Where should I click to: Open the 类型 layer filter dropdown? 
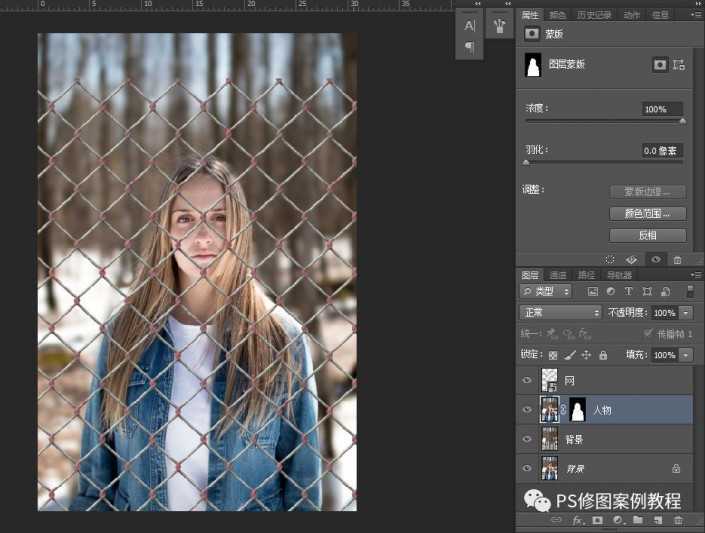click(547, 292)
